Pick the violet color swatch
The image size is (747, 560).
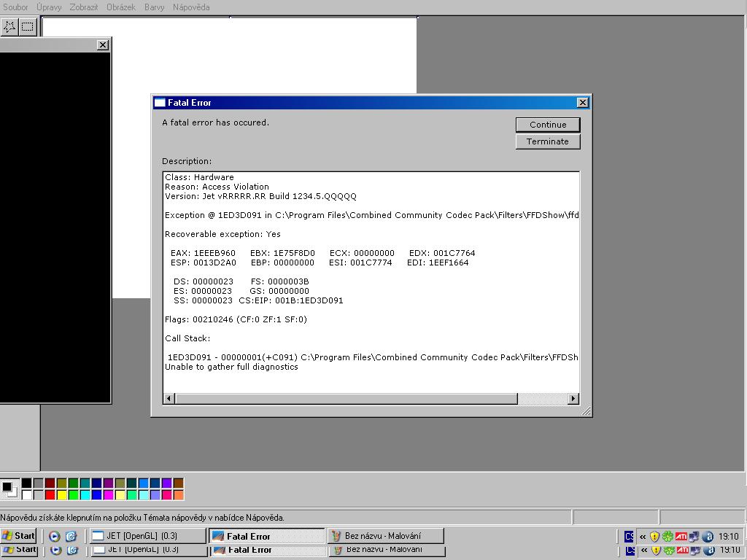click(167, 483)
